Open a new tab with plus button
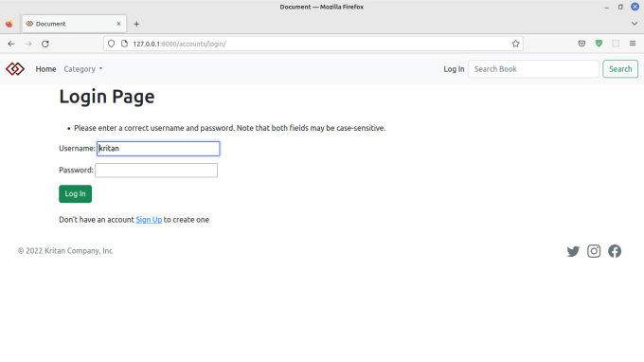The width and height of the screenshot is (644, 362). pyautogui.click(x=136, y=24)
